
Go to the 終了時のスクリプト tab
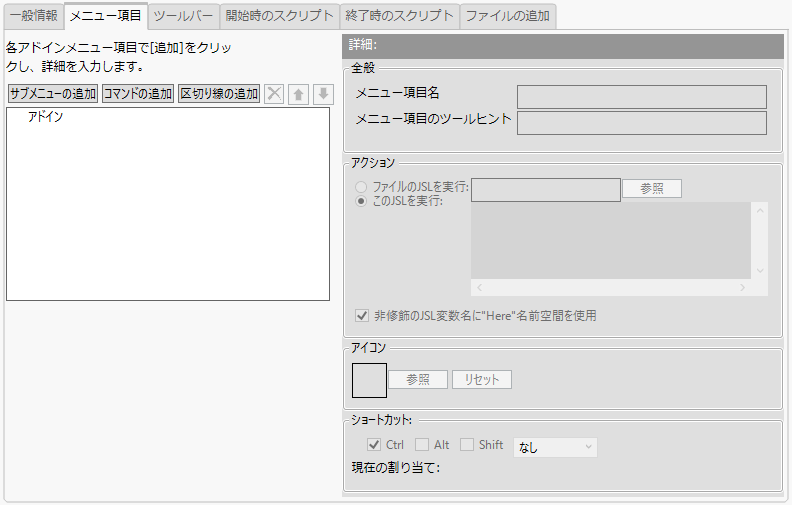(x=400, y=16)
